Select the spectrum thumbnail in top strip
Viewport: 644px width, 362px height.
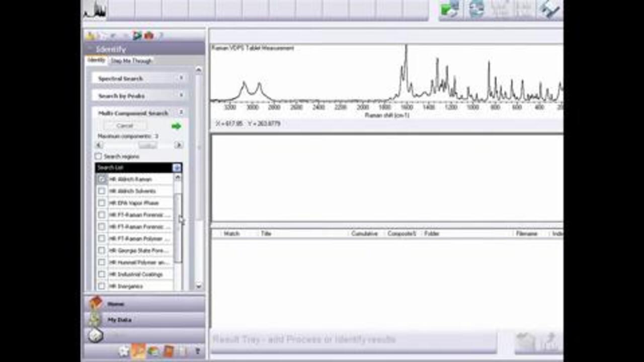pos(95,10)
